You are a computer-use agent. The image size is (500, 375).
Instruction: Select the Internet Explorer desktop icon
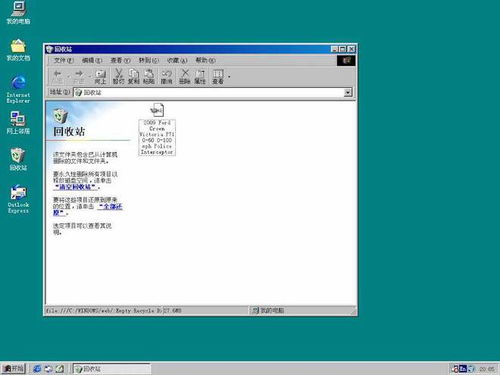[x=18, y=89]
